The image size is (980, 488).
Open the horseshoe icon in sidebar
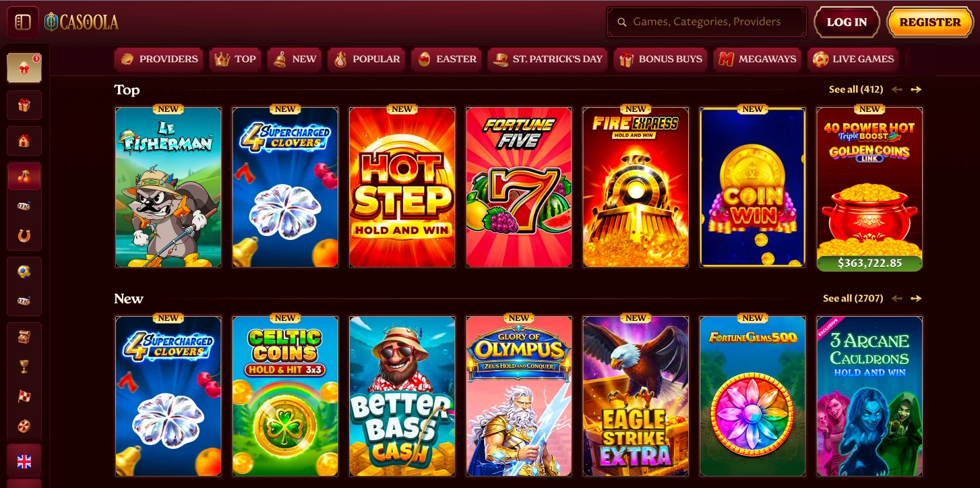[24, 236]
